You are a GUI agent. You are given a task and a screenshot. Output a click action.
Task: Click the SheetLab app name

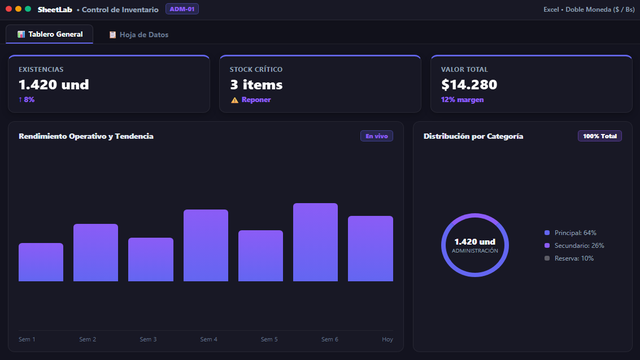pyautogui.click(x=55, y=9)
